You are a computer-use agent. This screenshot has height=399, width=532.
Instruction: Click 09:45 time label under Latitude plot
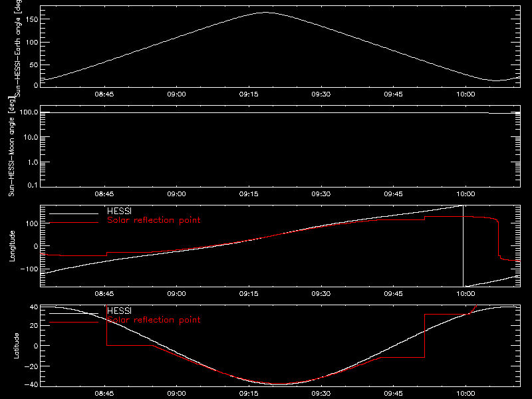pyautogui.click(x=393, y=393)
